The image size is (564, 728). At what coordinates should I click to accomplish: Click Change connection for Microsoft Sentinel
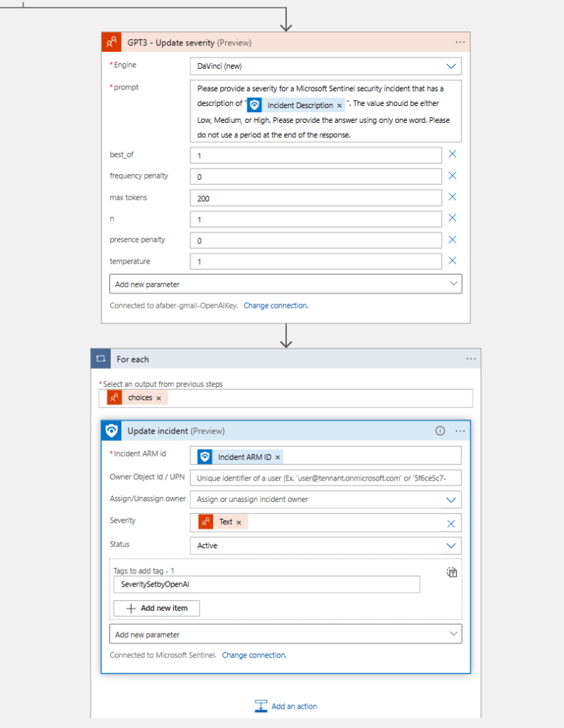pos(254,655)
